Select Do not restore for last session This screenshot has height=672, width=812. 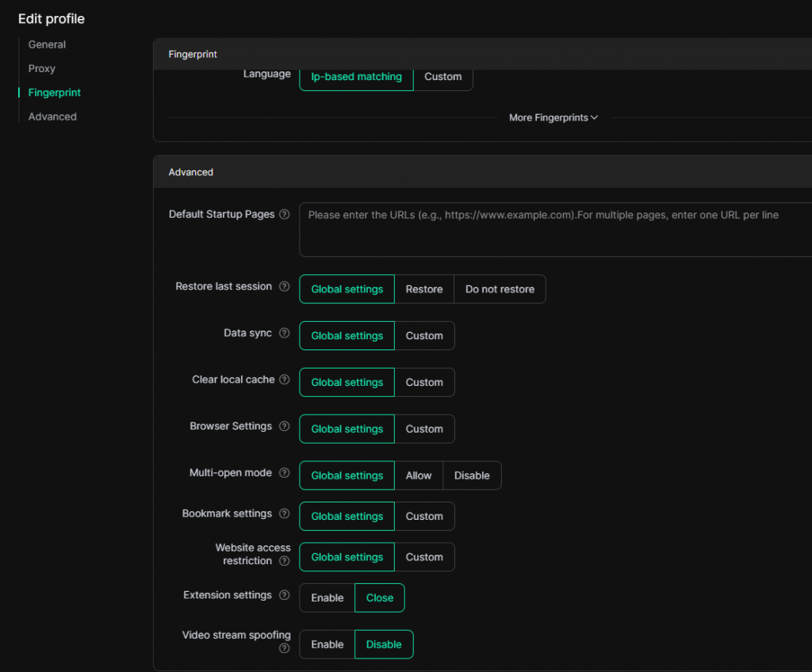(500, 290)
